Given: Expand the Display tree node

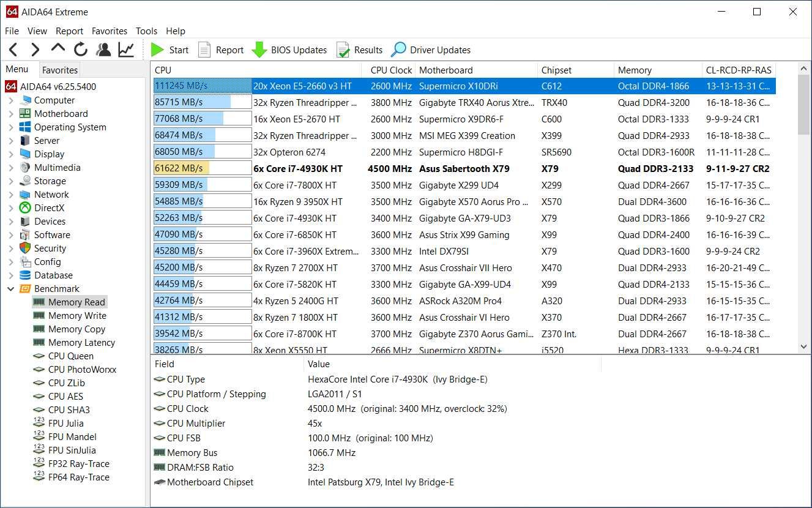Looking at the screenshot, I should [x=11, y=154].
